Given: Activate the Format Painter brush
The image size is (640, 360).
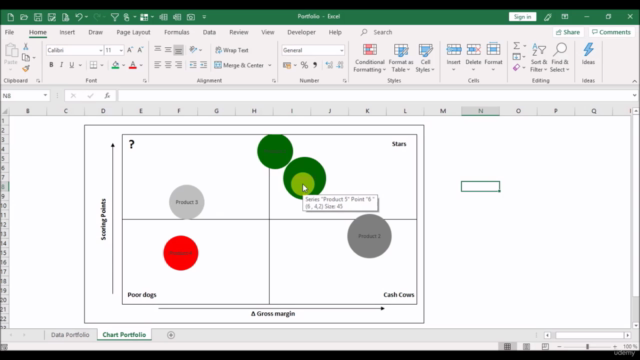Looking at the screenshot, I should point(26,68).
